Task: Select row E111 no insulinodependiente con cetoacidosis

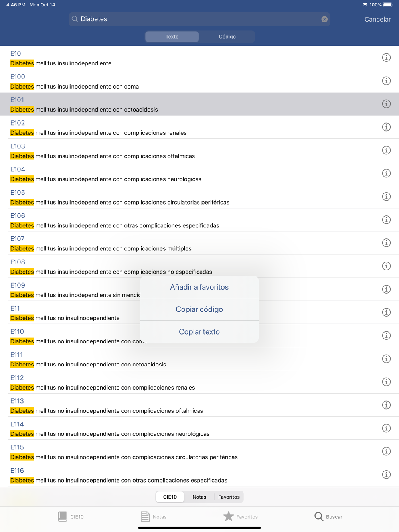Action: click(199, 359)
